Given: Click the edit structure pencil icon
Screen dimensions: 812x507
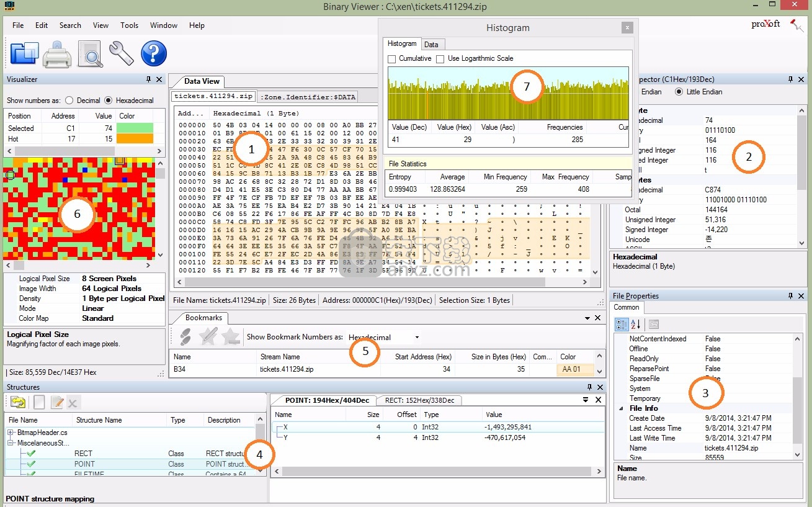Looking at the screenshot, I should [57, 402].
